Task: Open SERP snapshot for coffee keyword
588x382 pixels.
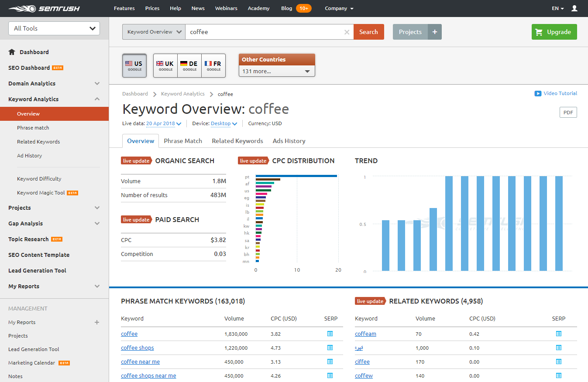Action: 330,334
